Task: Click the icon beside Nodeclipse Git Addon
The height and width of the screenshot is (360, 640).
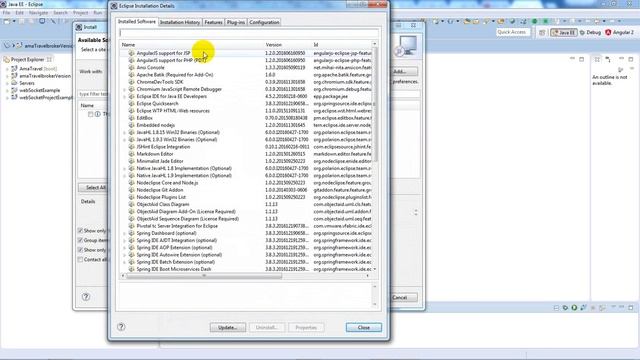Action: [131, 190]
